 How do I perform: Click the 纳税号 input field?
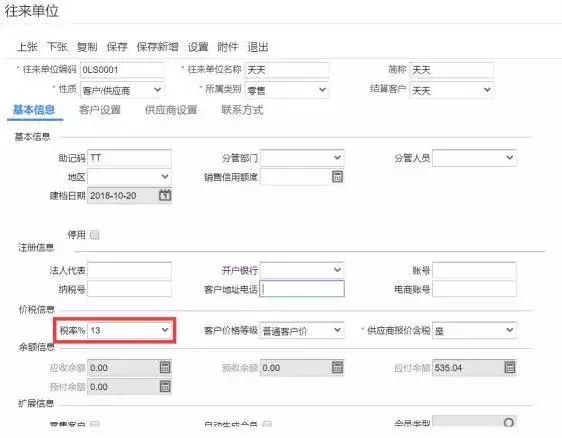point(129,289)
